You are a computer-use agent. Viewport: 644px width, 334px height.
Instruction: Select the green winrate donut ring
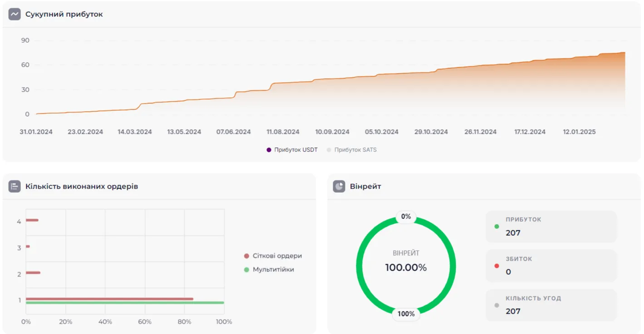coord(361,265)
